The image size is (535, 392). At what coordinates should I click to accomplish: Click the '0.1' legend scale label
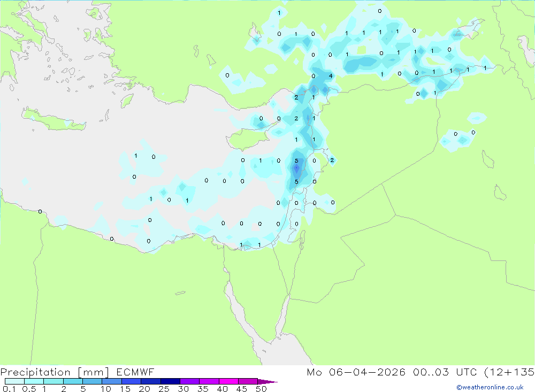pos(9,389)
